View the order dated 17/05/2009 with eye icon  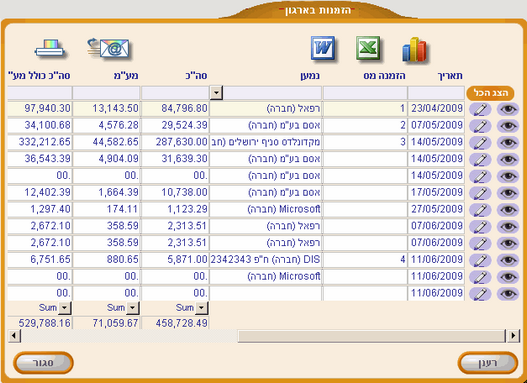click(x=508, y=193)
